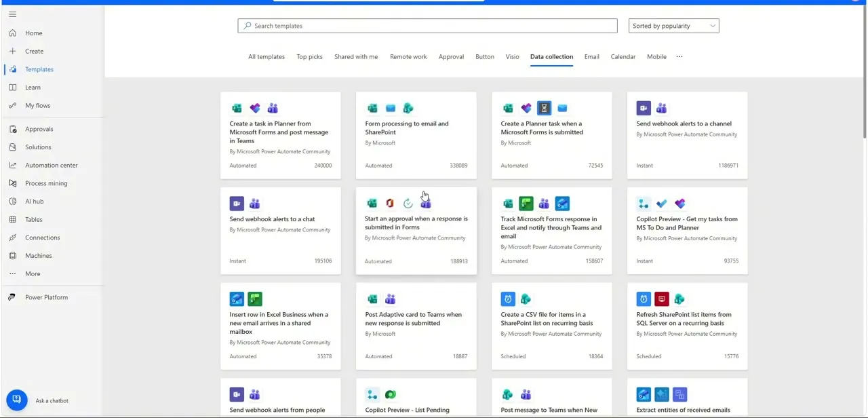The image size is (868, 418).
Task: Click 'Scheduled' on Refresh SharePoint list card
Action: click(649, 356)
